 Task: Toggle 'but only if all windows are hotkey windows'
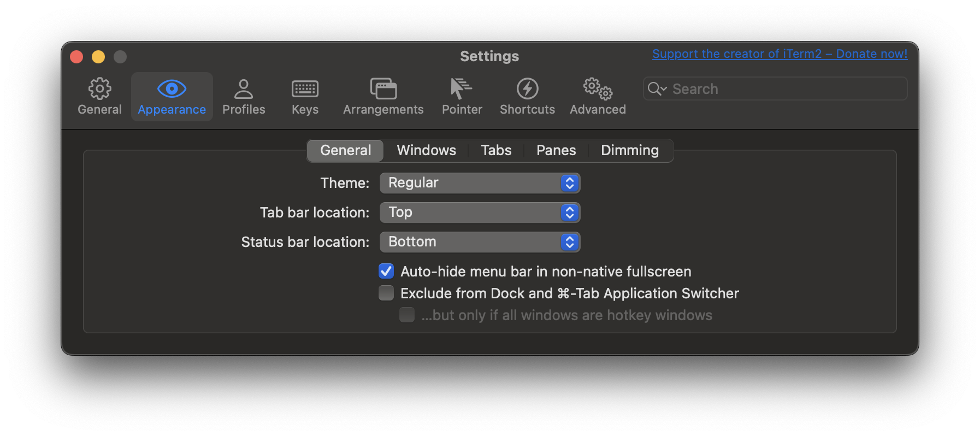(407, 315)
